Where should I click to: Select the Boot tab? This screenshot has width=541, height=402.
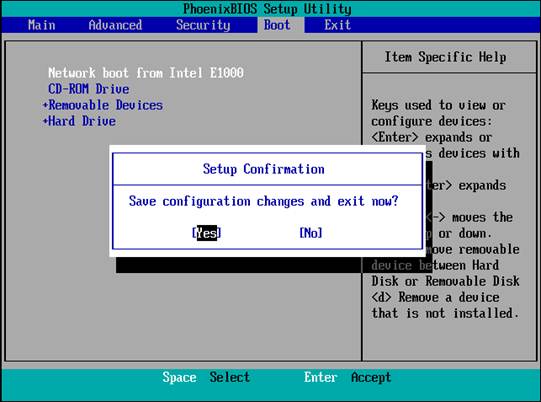[277, 25]
